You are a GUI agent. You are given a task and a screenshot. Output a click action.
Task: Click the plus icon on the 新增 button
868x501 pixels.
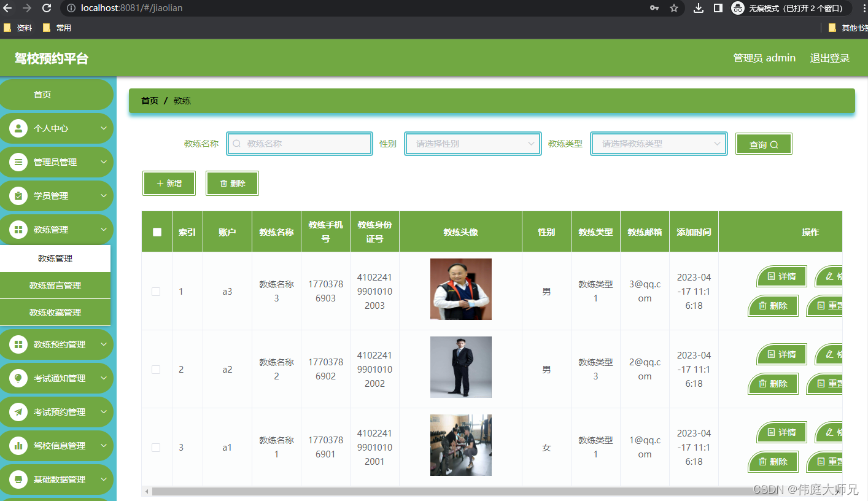(160, 183)
